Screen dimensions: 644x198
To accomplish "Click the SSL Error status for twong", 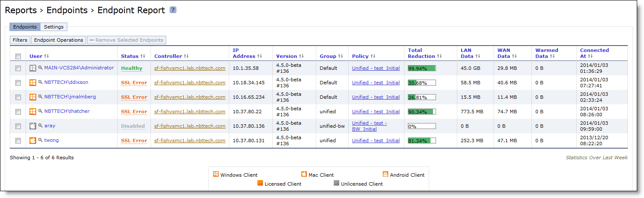I will (x=134, y=141).
